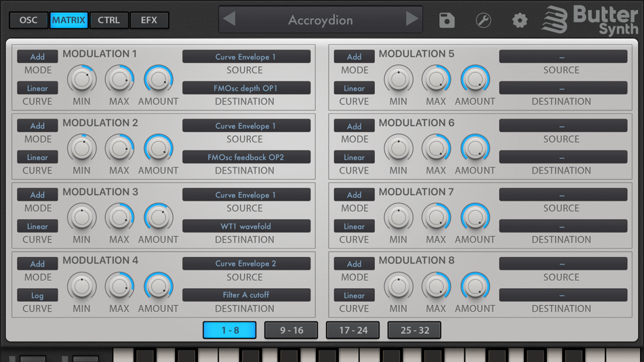Open Modulation 4 destination Filter A cutoff

click(247, 295)
